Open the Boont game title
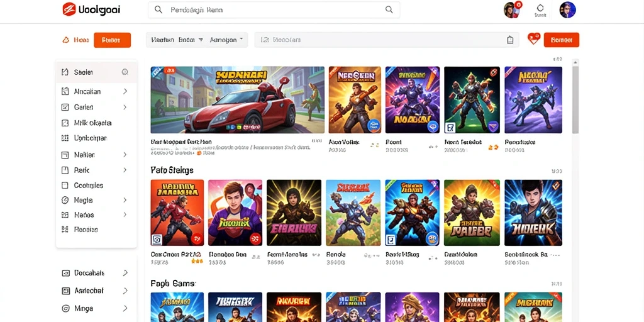644x322 pixels. (394, 142)
